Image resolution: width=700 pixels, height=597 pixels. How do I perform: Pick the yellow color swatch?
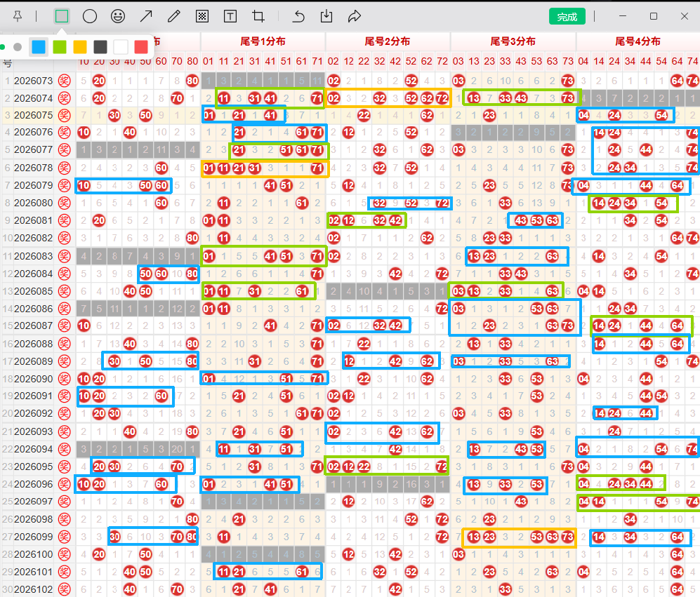tap(80, 47)
